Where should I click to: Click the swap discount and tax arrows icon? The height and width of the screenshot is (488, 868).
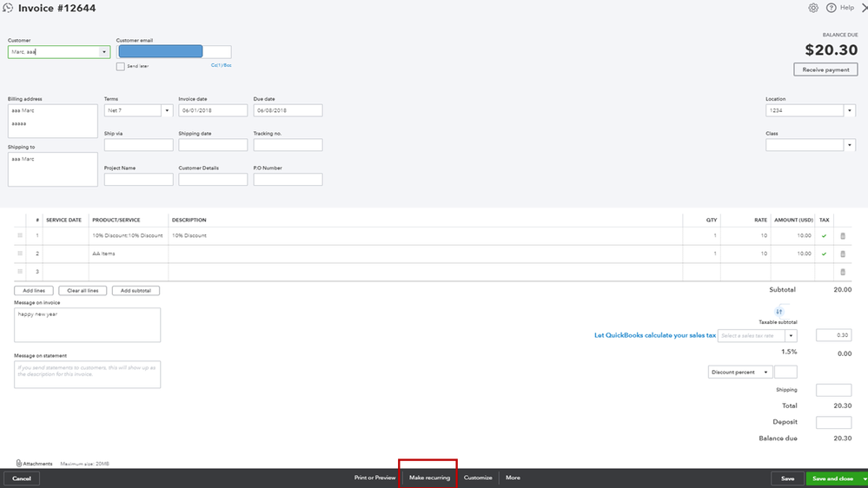point(779,312)
